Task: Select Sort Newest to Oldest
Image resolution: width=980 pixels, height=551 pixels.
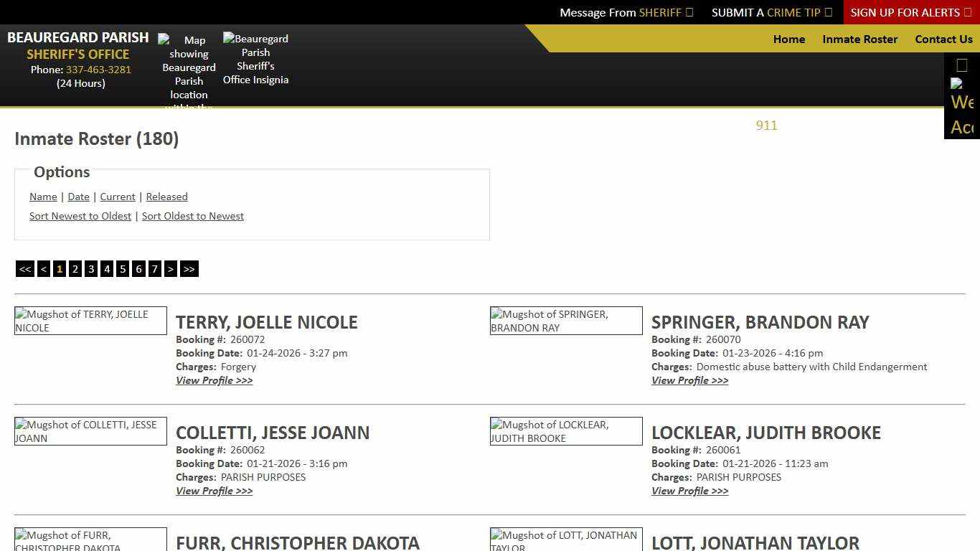Action: [80, 216]
